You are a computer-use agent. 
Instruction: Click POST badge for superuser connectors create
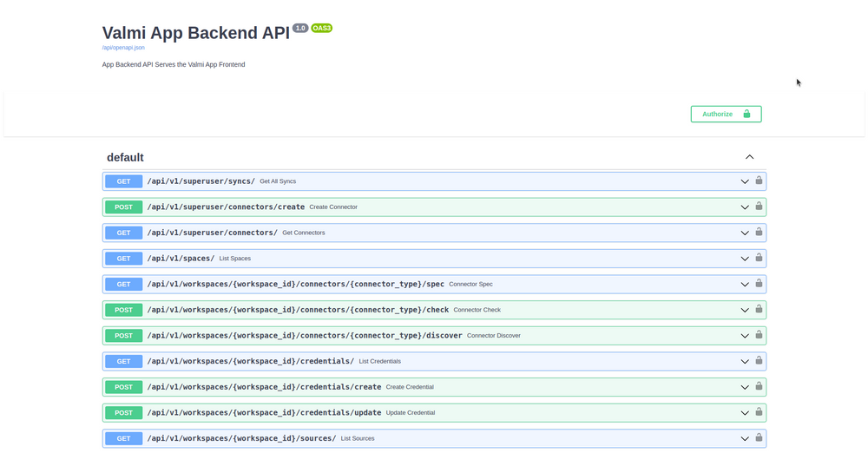pos(123,207)
